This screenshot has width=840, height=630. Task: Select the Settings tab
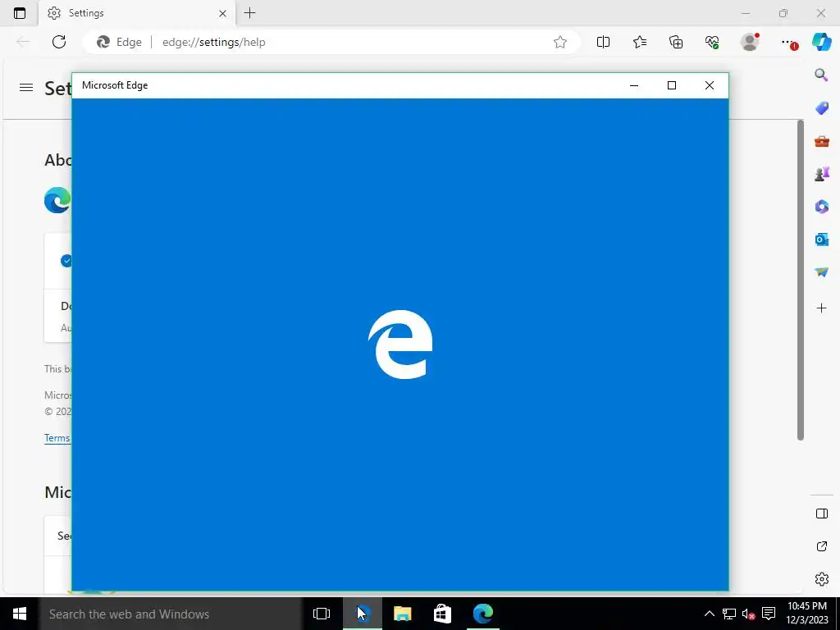[x=137, y=13]
